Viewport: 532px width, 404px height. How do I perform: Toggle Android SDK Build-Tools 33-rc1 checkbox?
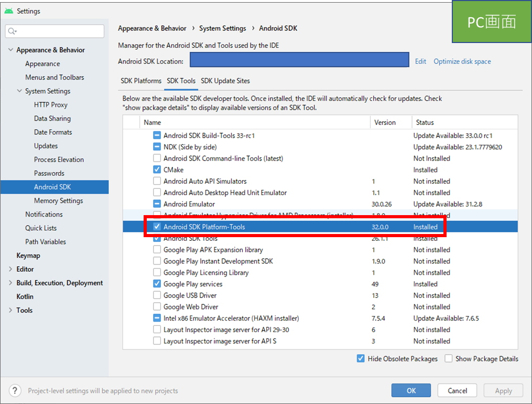[157, 135]
